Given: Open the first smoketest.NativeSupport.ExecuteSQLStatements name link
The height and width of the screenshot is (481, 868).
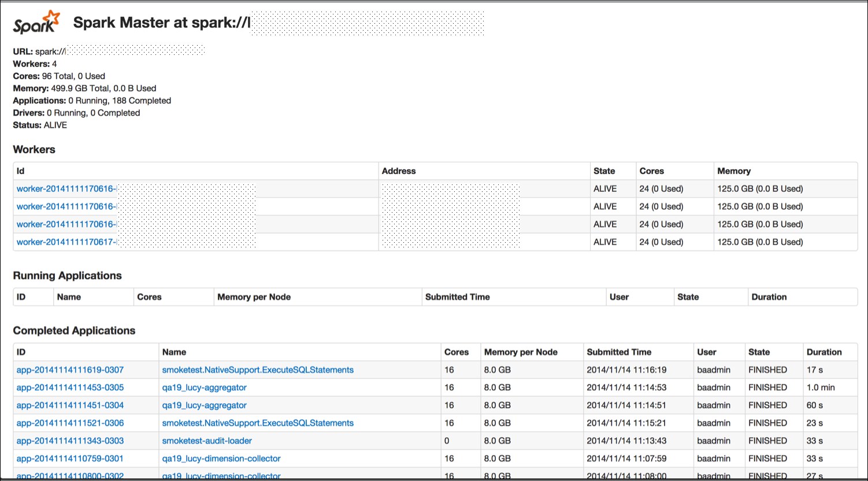Looking at the screenshot, I should click(258, 370).
